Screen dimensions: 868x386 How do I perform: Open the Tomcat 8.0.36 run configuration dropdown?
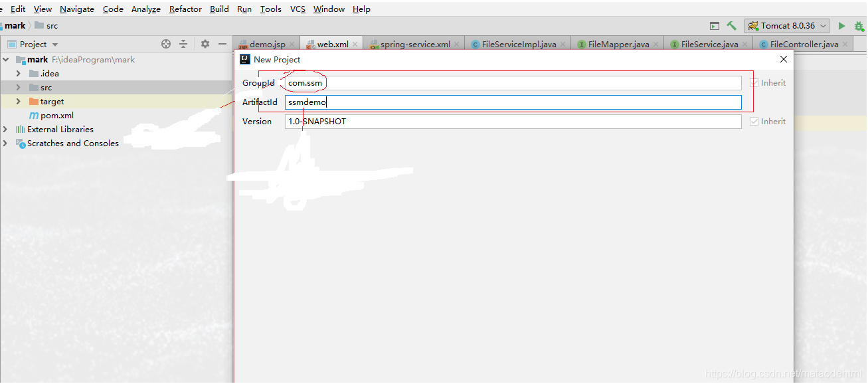(787, 26)
